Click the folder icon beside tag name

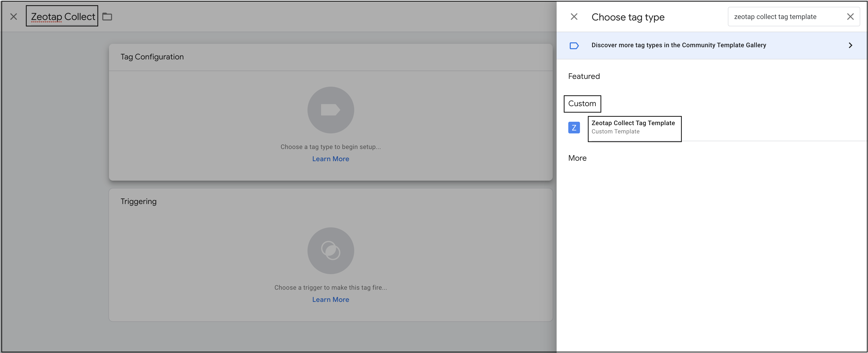[x=107, y=17]
